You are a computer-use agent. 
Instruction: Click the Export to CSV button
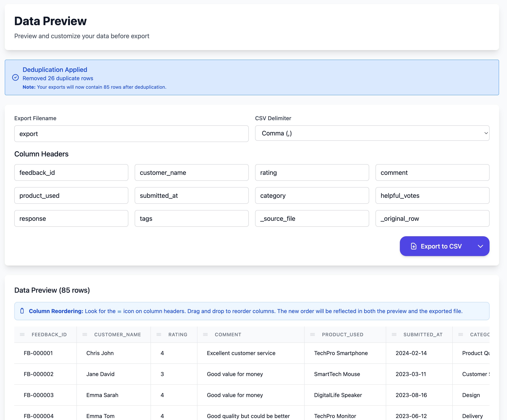click(436, 246)
